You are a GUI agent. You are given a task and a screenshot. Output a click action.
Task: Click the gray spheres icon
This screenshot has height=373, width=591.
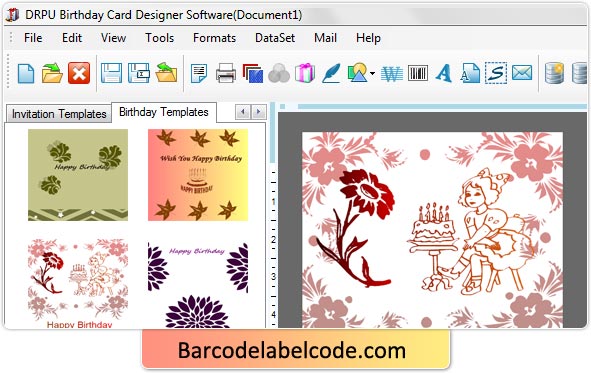tap(279, 73)
